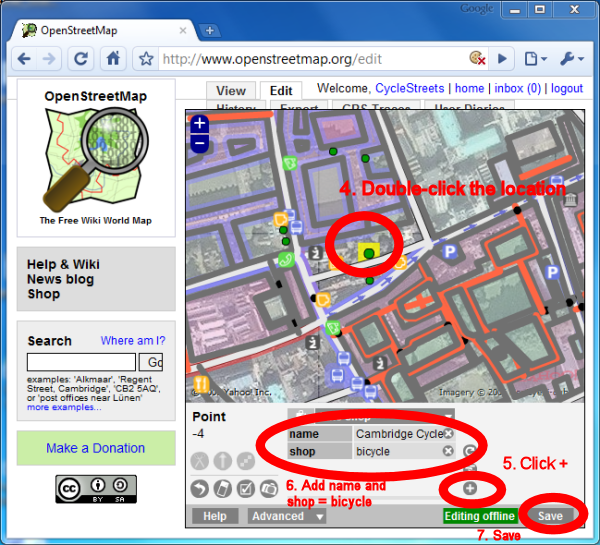Click the repeat tags circular arrow icon
The width and height of the screenshot is (600, 545).
tap(470, 451)
